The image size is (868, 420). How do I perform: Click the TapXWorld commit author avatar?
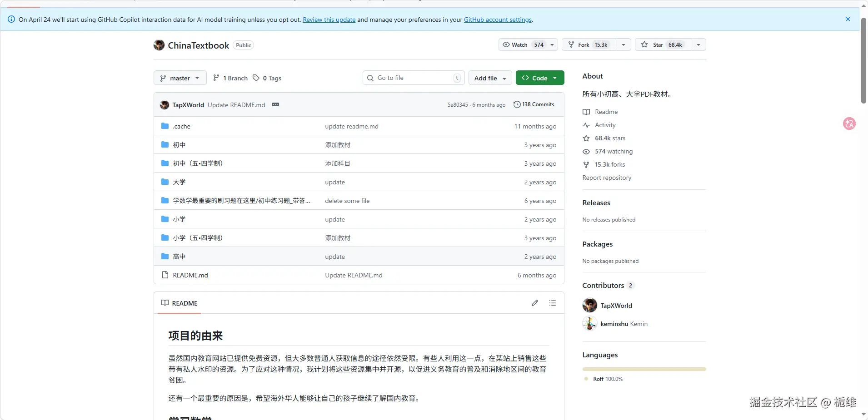pyautogui.click(x=165, y=105)
